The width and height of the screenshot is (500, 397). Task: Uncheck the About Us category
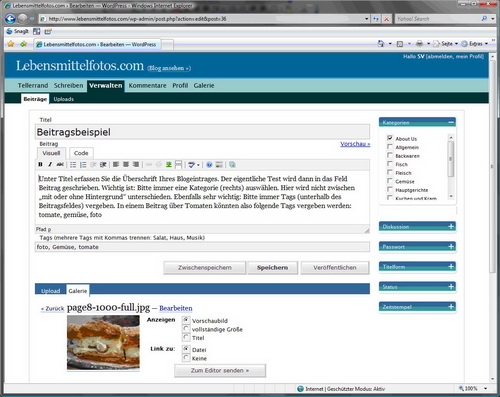tap(390, 138)
